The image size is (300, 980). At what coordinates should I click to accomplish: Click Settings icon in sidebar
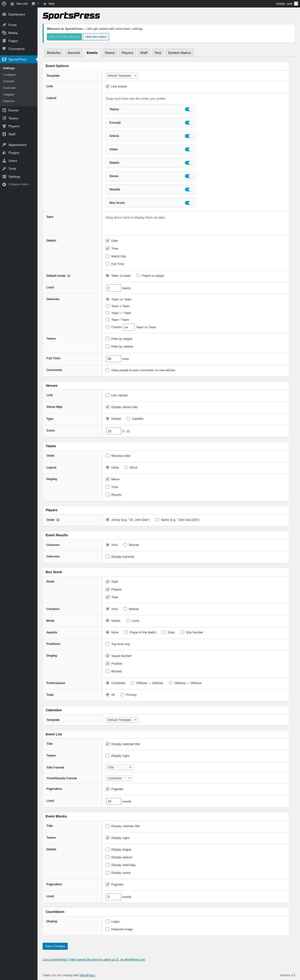point(4,177)
